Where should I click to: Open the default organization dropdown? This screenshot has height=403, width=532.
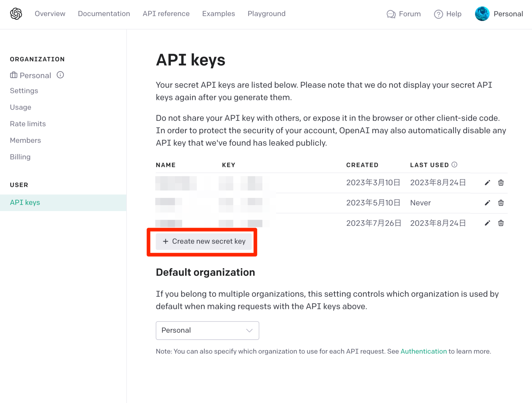click(207, 330)
